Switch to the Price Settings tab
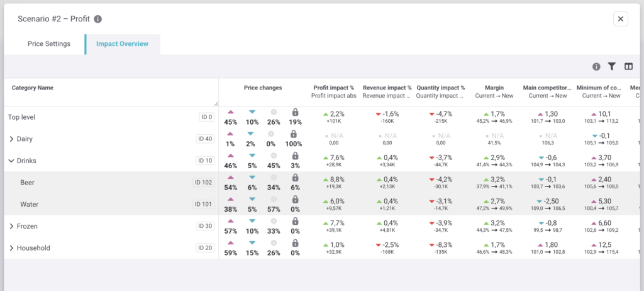 tap(49, 44)
